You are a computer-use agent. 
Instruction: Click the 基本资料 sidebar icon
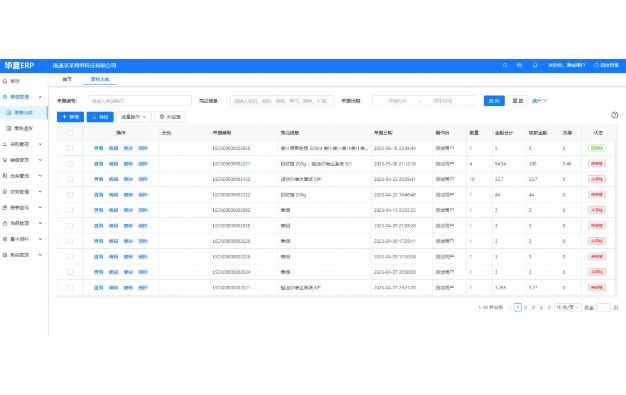point(5,239)
